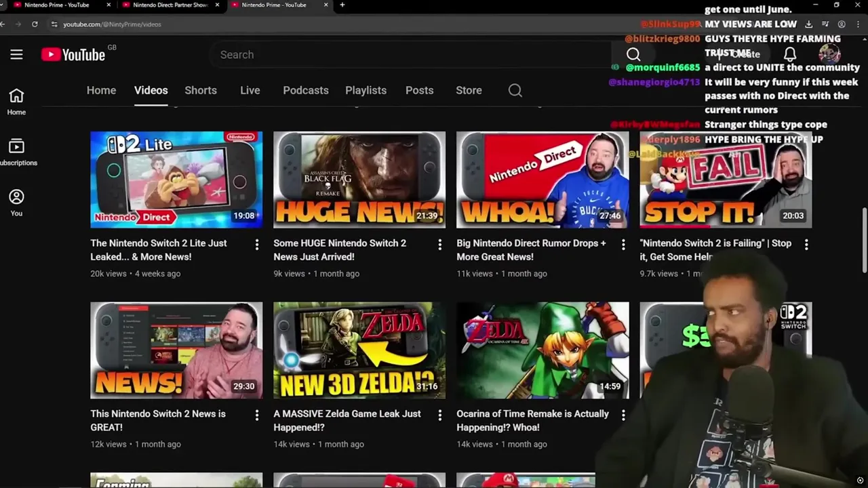868x488 pixels.
Task: Open WHOA Nintendo Direct thumbnail
Action: tap(542, 180)
